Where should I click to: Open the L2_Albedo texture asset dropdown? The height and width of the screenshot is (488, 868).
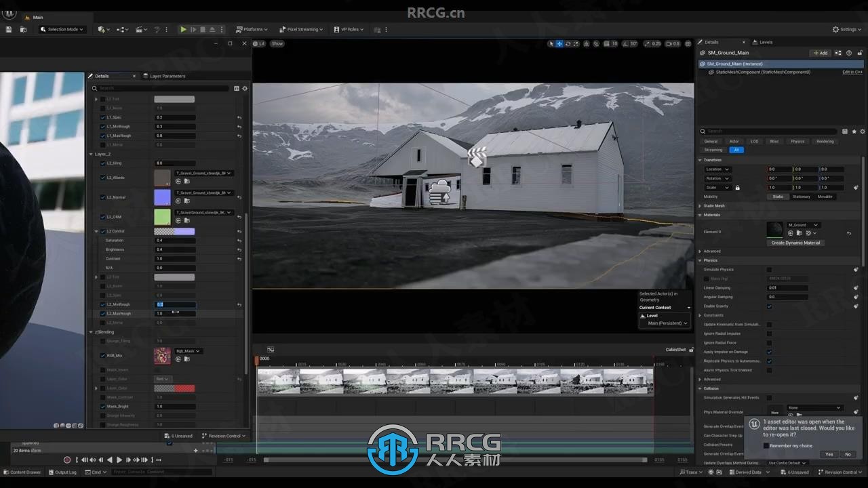(204, 173)
